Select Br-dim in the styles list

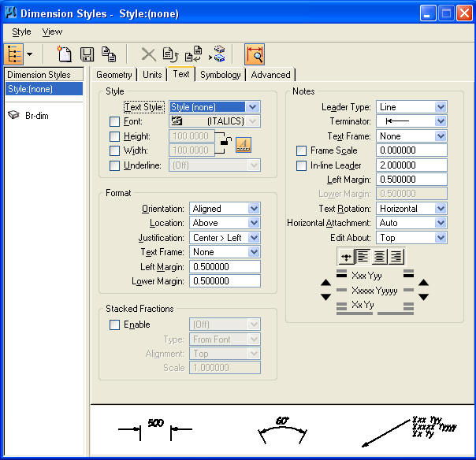[x=38, y=115]
